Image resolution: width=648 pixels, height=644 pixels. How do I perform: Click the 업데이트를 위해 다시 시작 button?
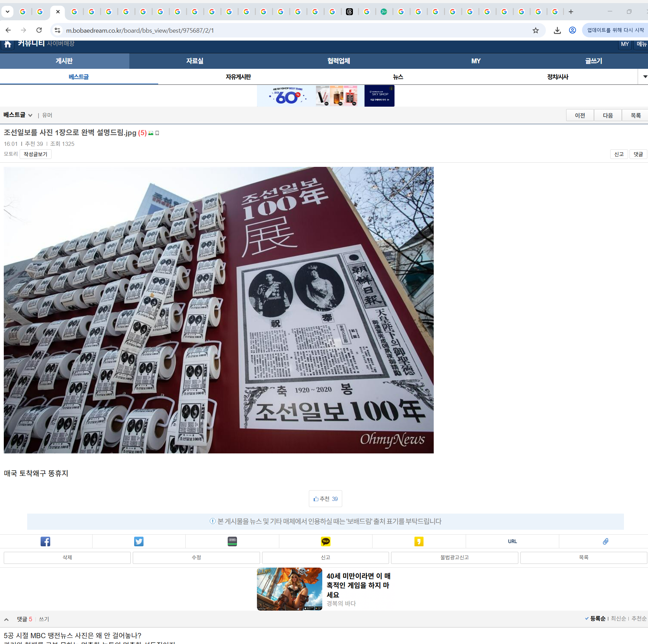(x=615, y=30)
